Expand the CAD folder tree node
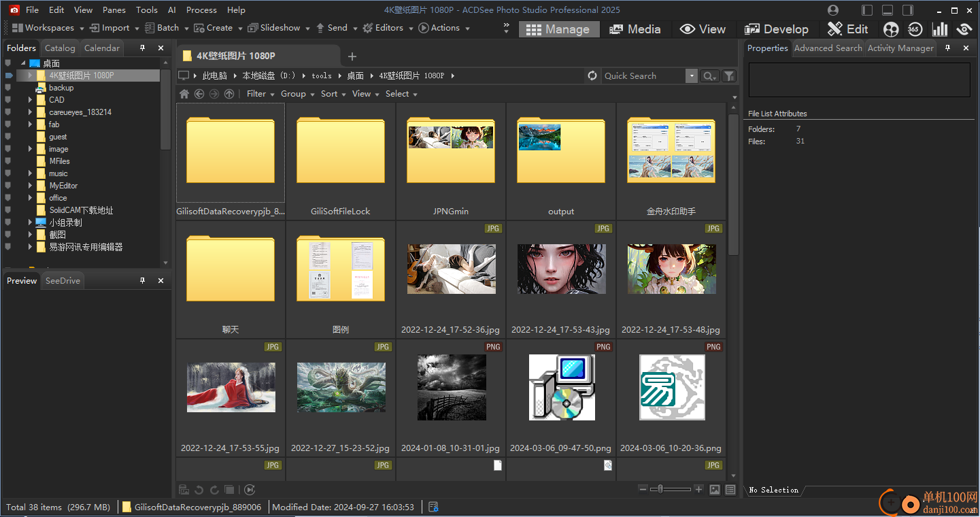Screen dimensions: 980x517 click(x=30, y=100)
